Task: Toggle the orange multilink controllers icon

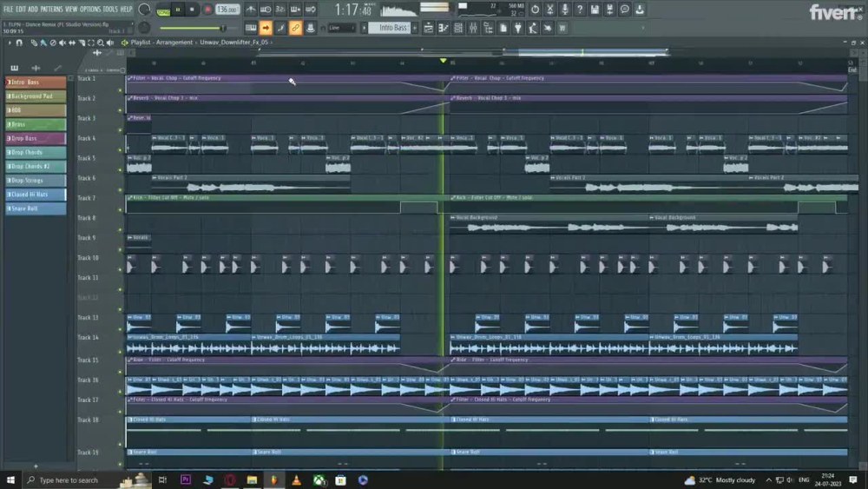Action: (x=296, y=28)
